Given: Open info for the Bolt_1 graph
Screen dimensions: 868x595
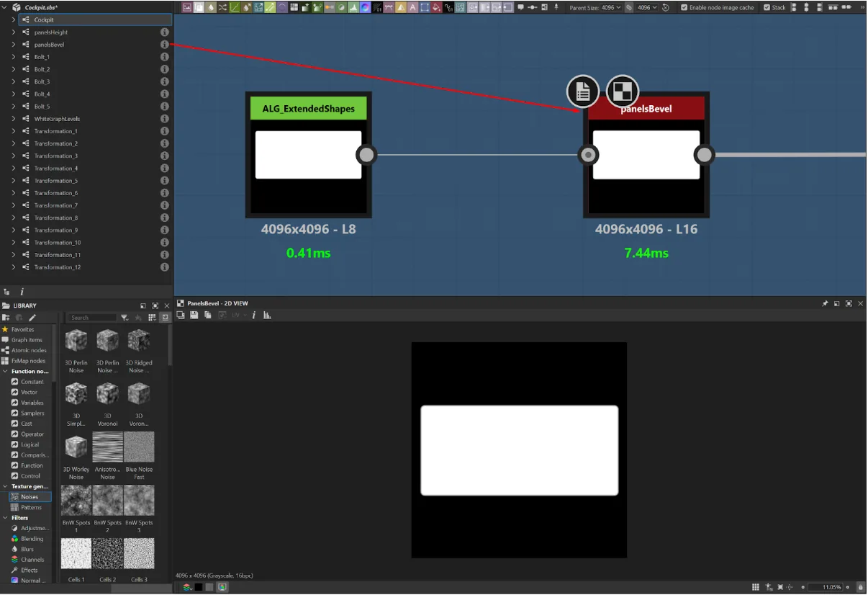Looking at the screenshot, I should 165,57.
